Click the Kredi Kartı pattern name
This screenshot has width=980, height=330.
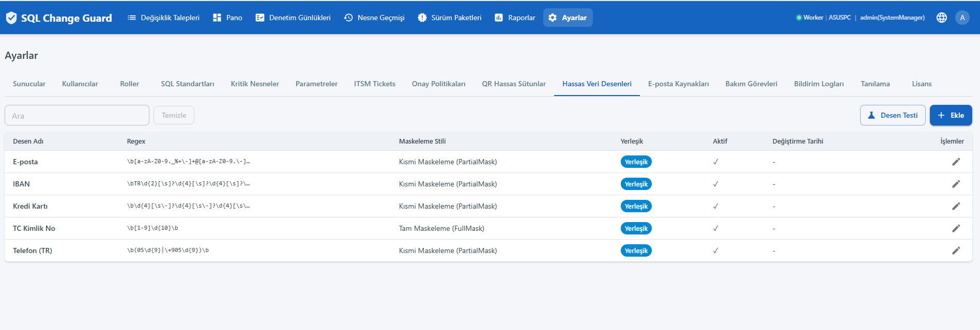[x=30, y=206]
